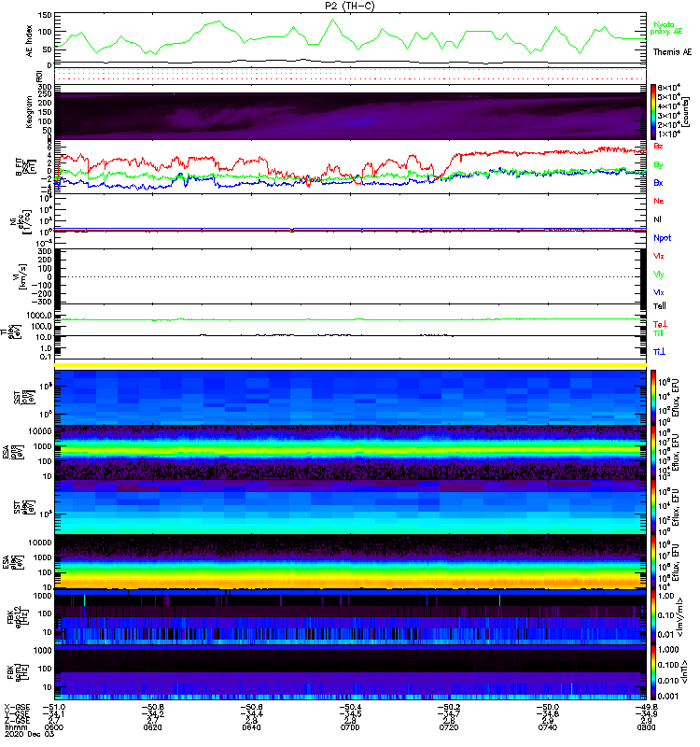Click the green Viy legend label
The image size is (700, 747).
coord(659,275)
